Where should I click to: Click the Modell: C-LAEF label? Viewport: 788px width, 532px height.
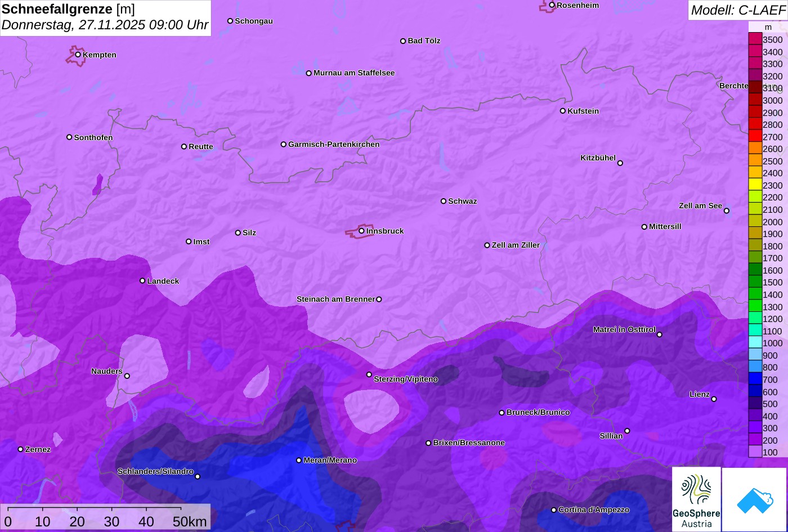point(738,10)
